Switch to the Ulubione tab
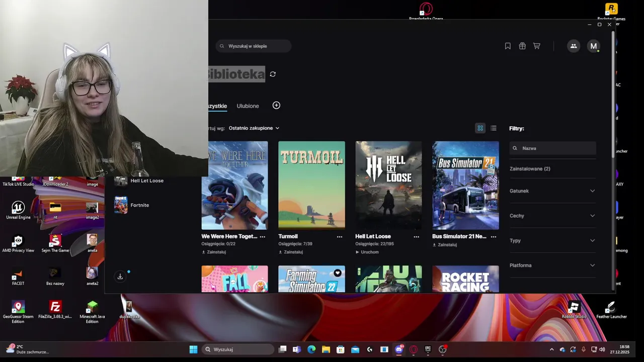 [x=248, y=106]
